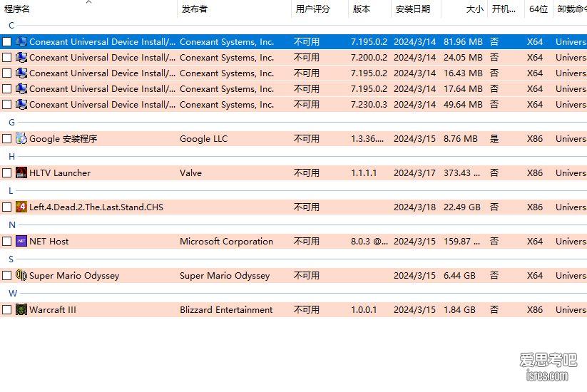Click the Left 4 Dead 2 icon
The image size is (587, 392).
pyautogui.click(x=21, y=207)
